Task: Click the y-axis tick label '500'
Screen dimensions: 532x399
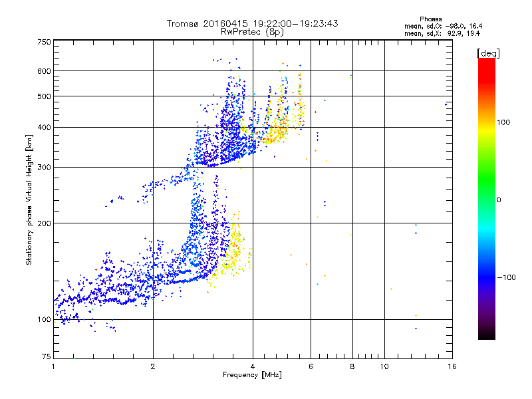Action: [44, 96]
